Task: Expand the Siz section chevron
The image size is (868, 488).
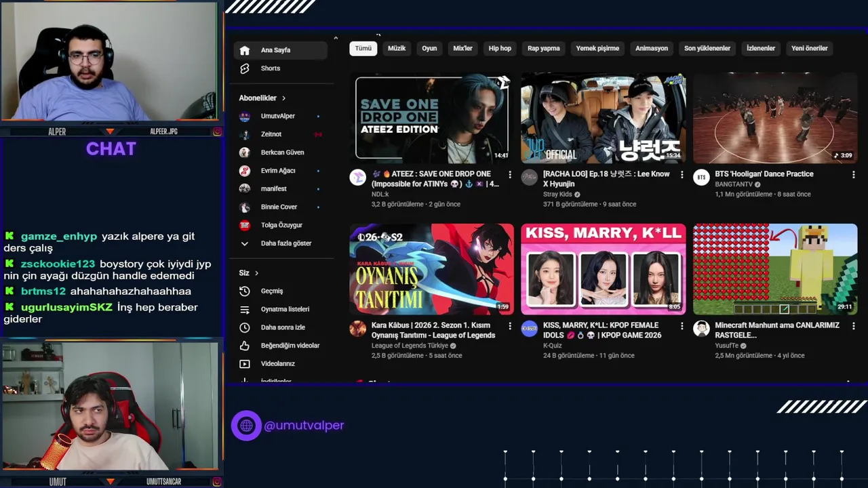Action: tap(256, 273)
